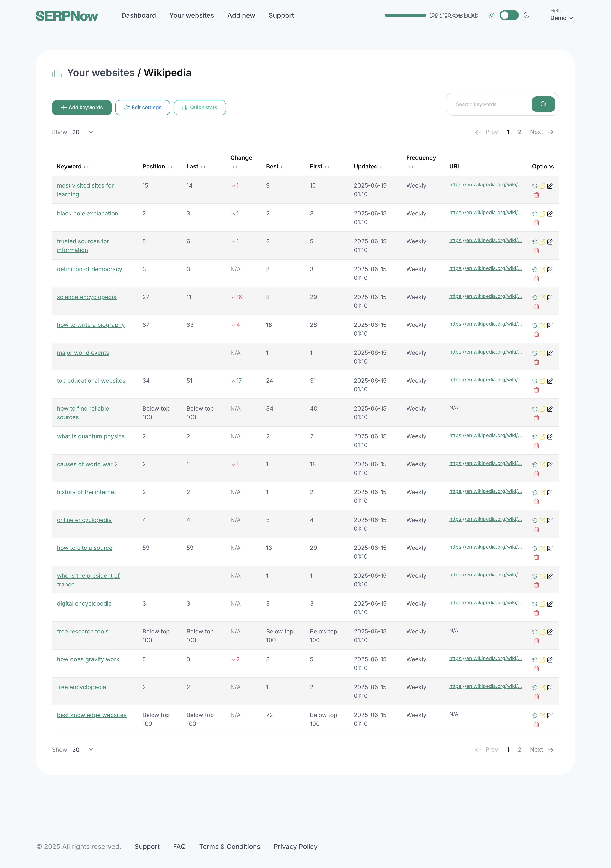Click the SERPNow logo
611x868 pixels.
point(67,16)
